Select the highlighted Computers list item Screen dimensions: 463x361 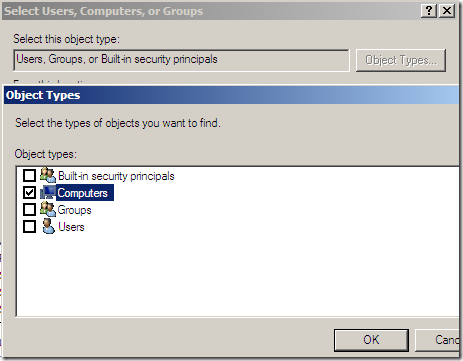pyautogui.click(x=85, y=193)
